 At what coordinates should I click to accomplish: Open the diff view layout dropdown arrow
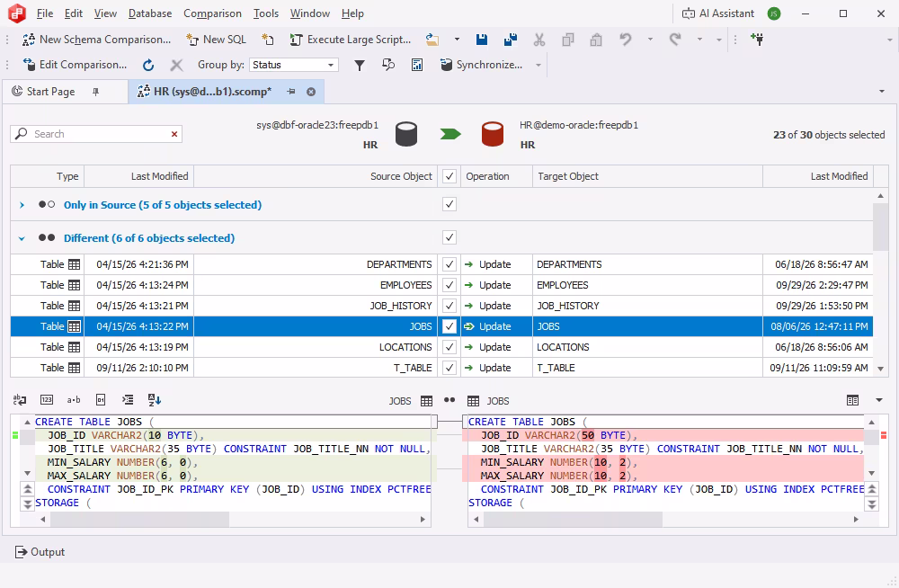pos(879,400)
